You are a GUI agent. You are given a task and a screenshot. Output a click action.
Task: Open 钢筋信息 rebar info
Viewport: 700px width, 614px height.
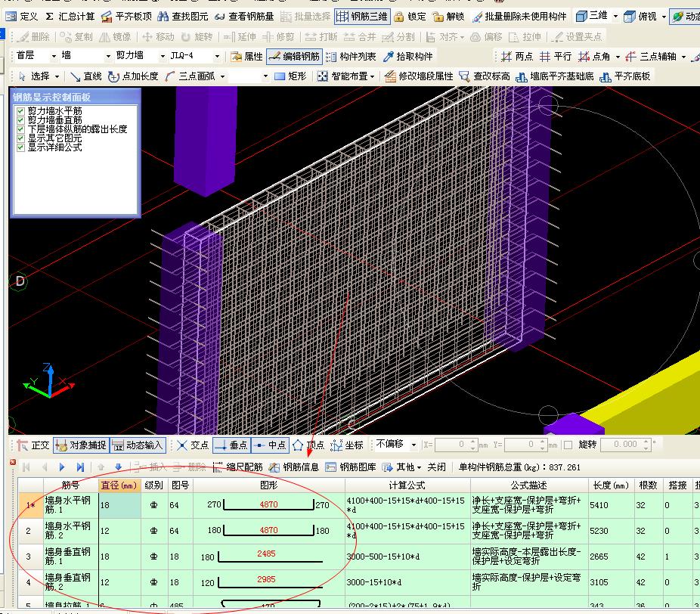pos(294,467)
